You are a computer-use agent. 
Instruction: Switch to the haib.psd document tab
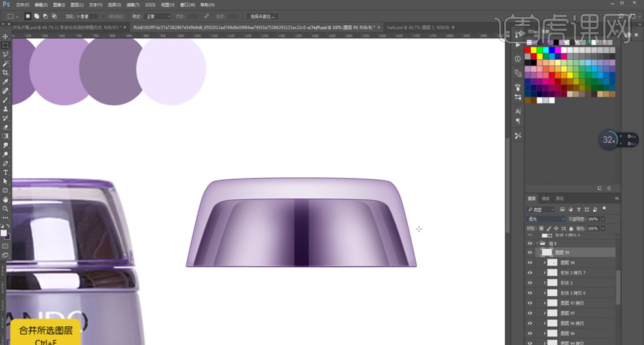click(x=410, y=27)
